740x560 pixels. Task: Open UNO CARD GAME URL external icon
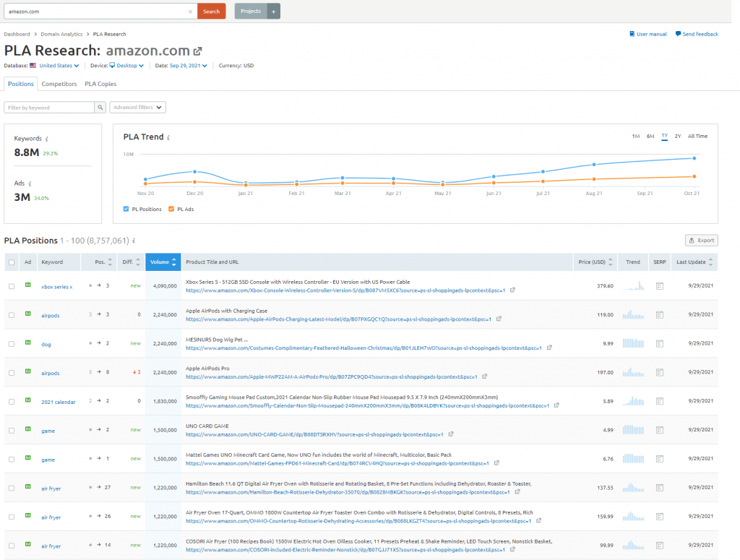[x=451, y=434]
